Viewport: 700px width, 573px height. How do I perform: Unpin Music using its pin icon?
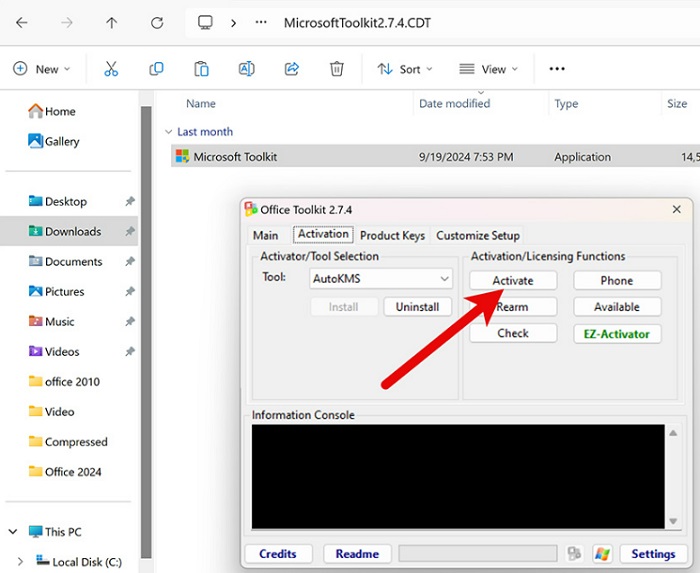pyautogui.click(x=129, y=321)
